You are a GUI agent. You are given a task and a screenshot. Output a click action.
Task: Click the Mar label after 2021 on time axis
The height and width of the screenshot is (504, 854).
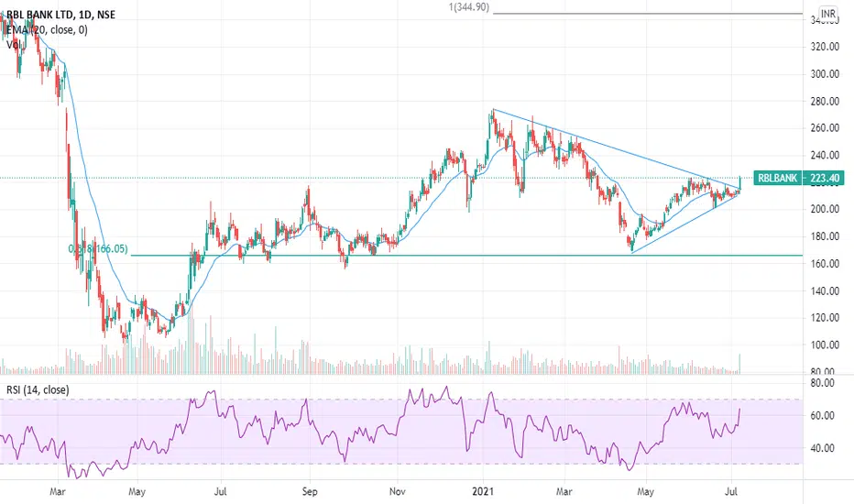[564, 491]
